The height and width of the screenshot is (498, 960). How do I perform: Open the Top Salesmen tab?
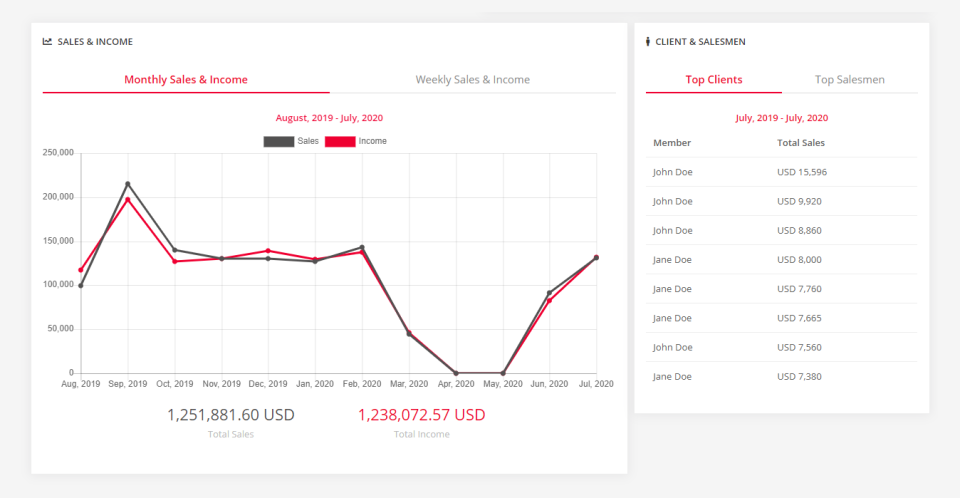click(849, 80)
